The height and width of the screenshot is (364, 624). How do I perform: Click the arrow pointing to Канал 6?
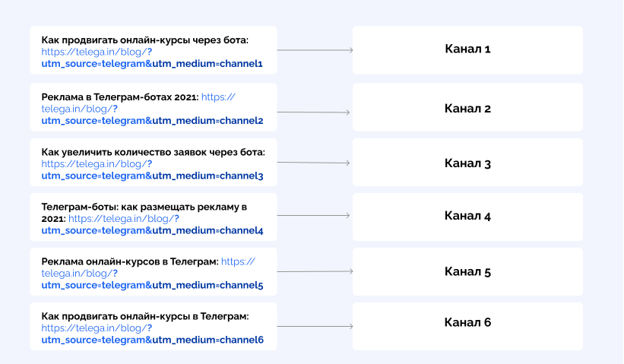pyautogui.click(x=315, y=326)
